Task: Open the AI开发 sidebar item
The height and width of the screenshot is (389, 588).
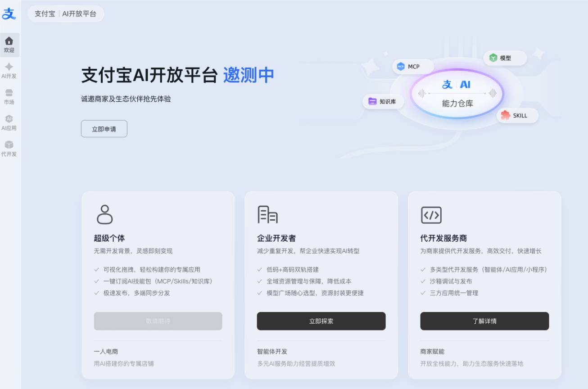Action: pos(9,71)
